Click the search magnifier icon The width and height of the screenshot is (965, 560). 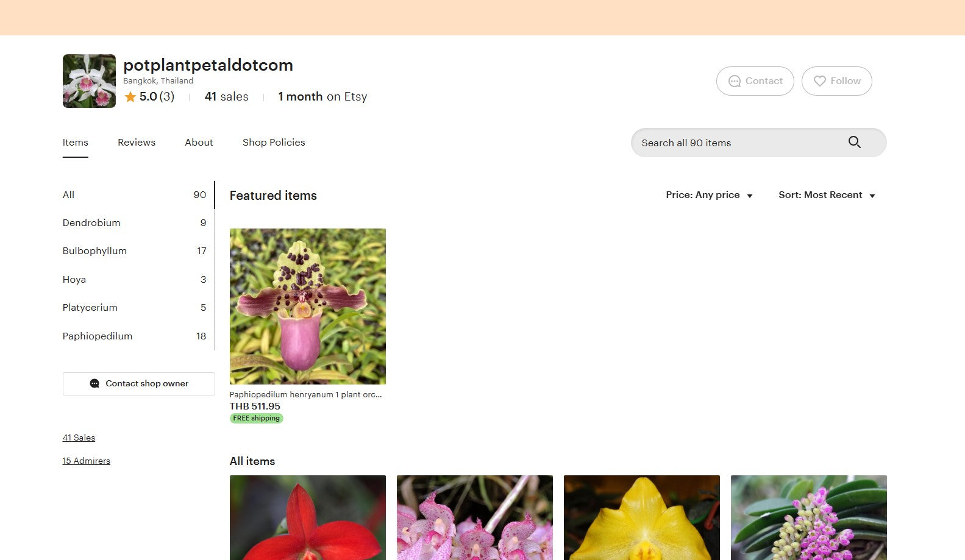[x=854, y=142]
